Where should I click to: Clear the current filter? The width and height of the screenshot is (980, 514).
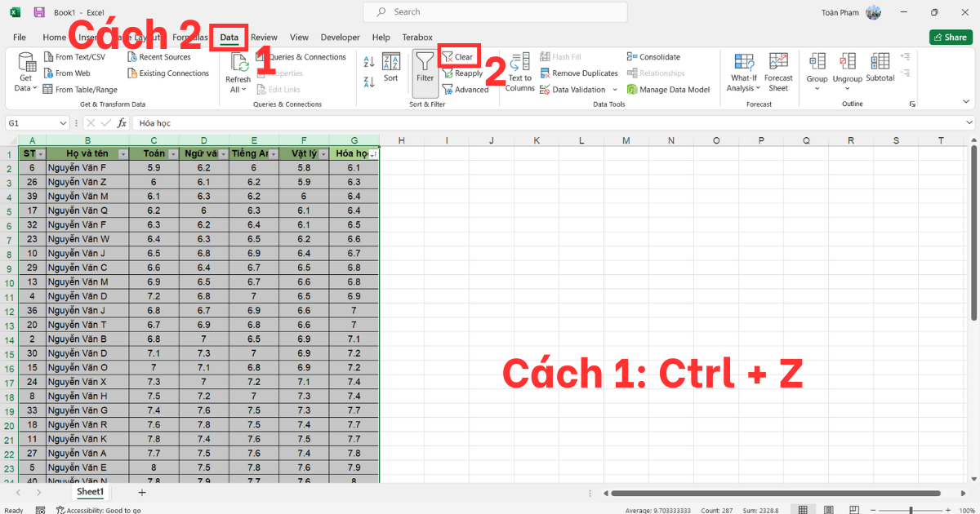[458, 57]
